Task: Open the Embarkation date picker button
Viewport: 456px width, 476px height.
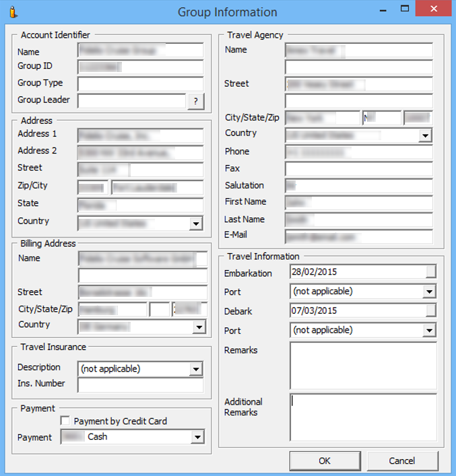Action: [431, 272]
